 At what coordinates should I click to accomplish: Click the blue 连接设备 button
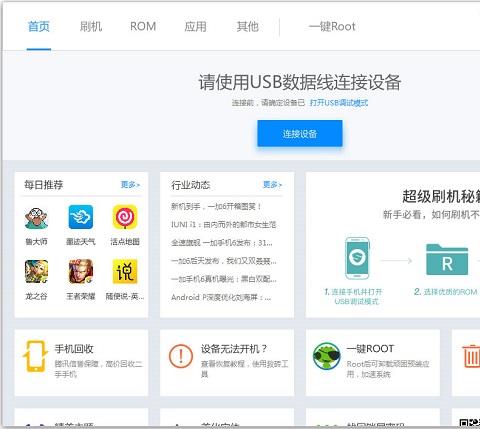[x=300, y=133]
